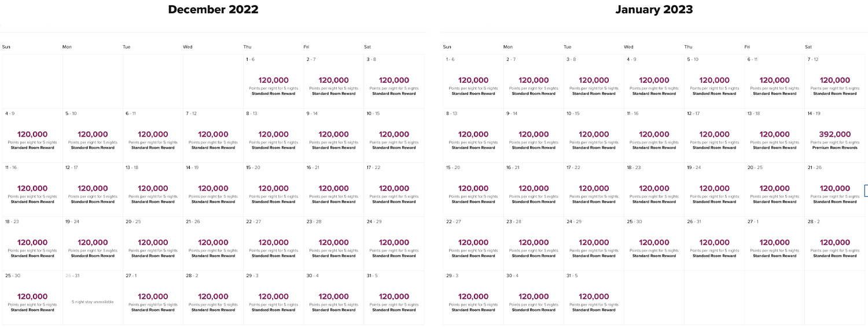The height and width of the screenshot is (327, 868).
Task: Select the January 17 - 22 stay
Action: (x=594, y=189)
